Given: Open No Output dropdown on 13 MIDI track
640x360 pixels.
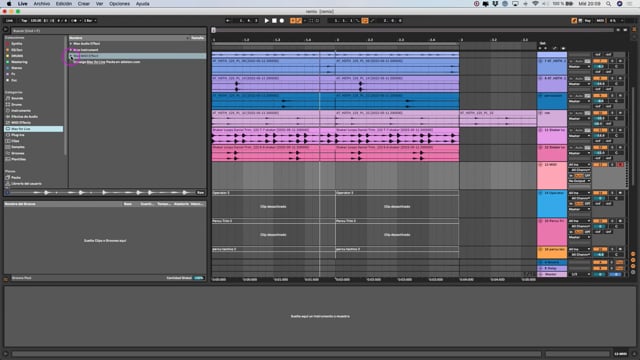Looking at the screenshot, I should 580,181.
